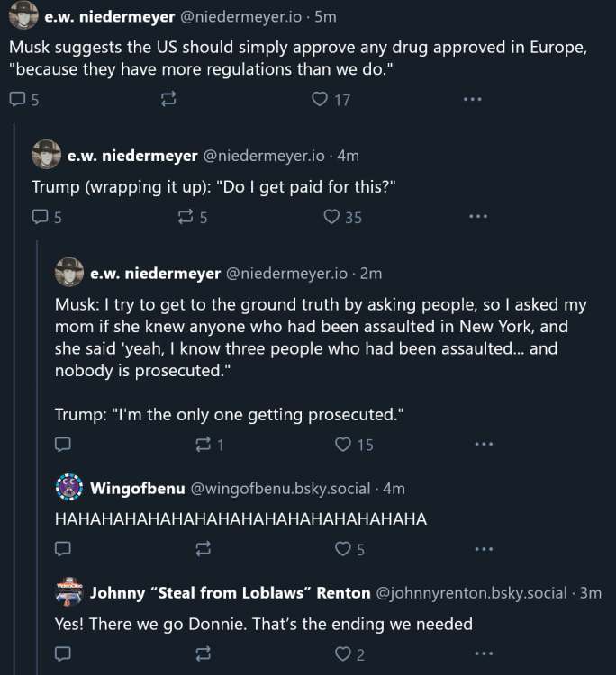Reply to Wingofbenu's HAHAHA post
Image resolution: width=616 pixels, height=675 pixels.
click(63, 549)
